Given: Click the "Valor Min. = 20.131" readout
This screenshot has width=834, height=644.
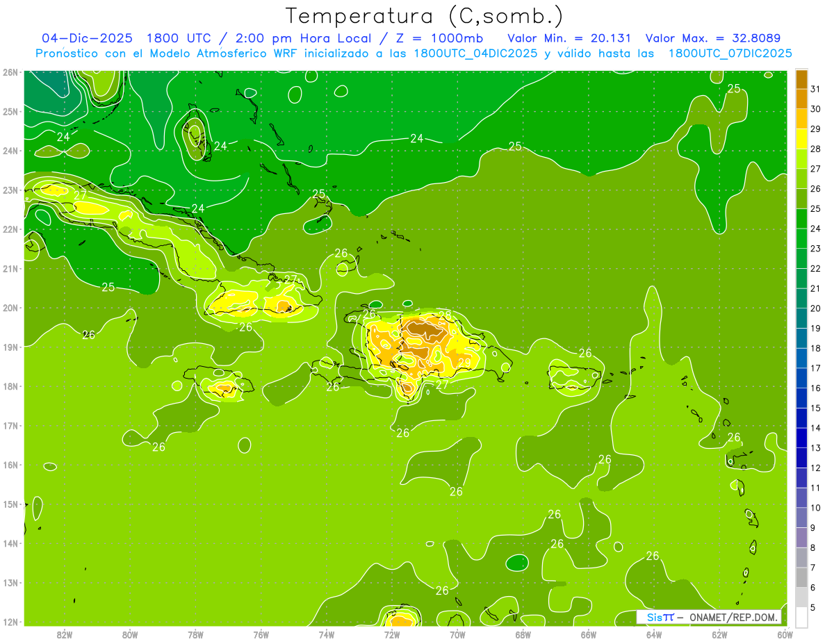Looking at the screenshot, I should tap(570, 38).
